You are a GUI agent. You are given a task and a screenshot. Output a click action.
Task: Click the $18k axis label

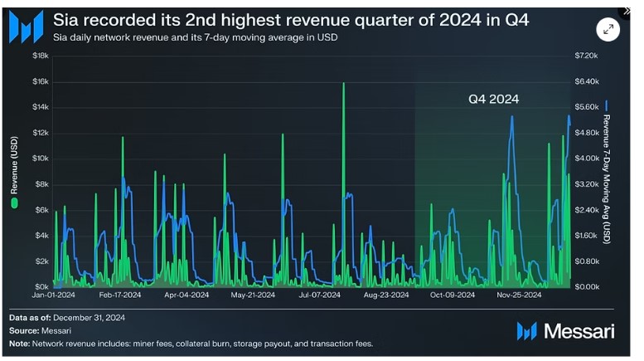[41, 56]
